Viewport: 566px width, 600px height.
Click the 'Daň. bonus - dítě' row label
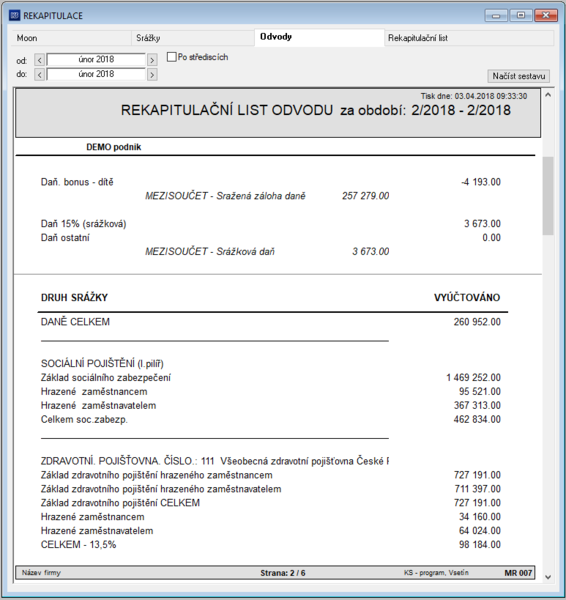pyautogui.click(x=77, y=182)
